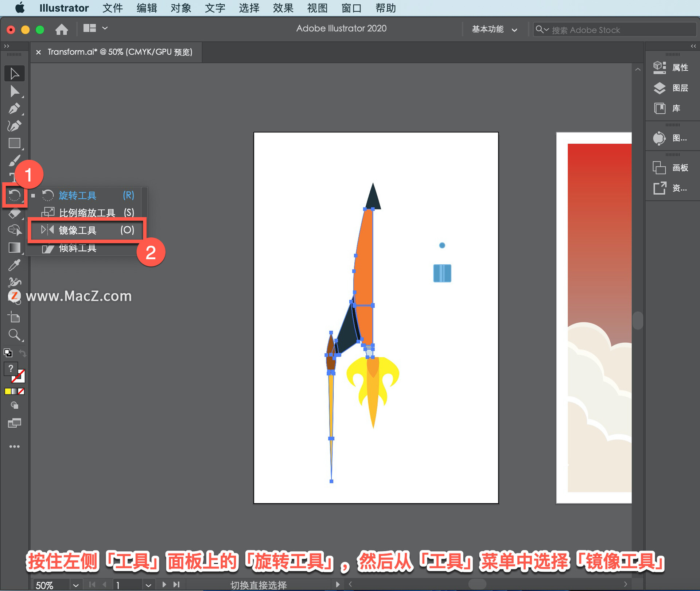Click the Edit Toolbar three dots

point(15,447)
